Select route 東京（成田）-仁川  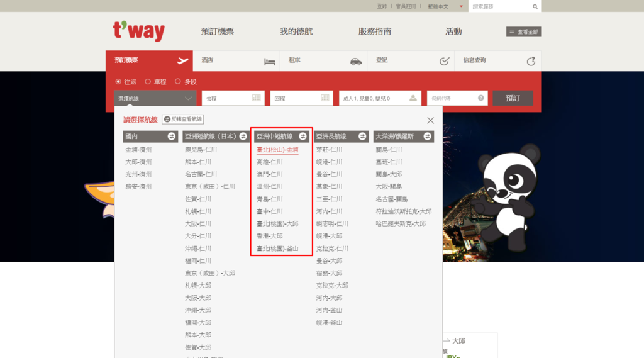[210, 187]
